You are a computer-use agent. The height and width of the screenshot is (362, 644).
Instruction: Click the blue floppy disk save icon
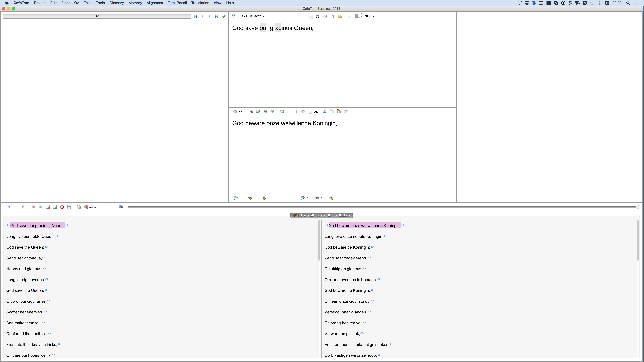tap(69, 207)
